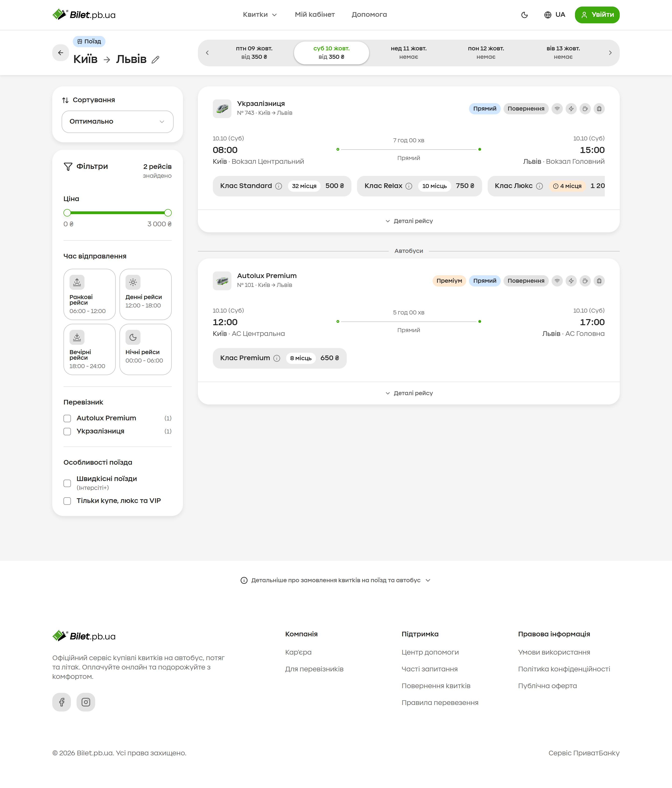Click coffee cup icon on Укрзалізниця card
This screenshot has width=672, height=788.
pyautogui.click(x=585, y=109)
